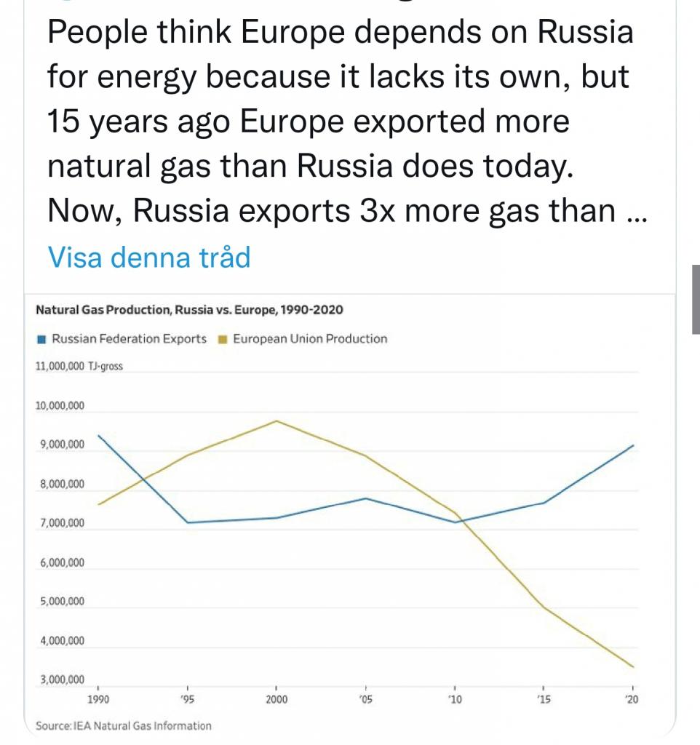Click the '10 label on the x-axis
The height and width of the screenshot is (745, 700).
(455, 699)
